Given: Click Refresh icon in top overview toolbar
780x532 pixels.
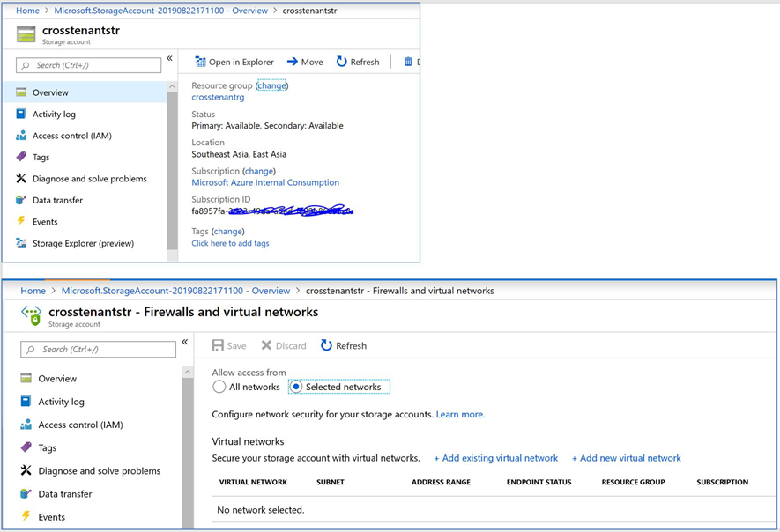Looking at the screenshot, I should point(342,62).
